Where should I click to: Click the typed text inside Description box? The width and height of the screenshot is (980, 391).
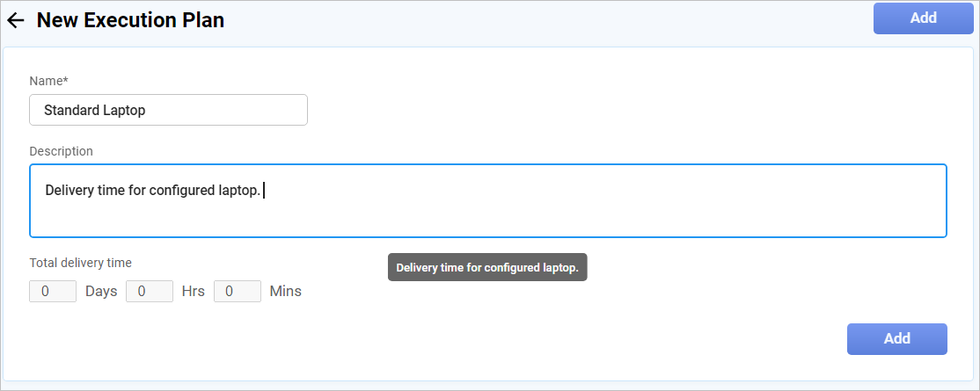click(152, 191)
